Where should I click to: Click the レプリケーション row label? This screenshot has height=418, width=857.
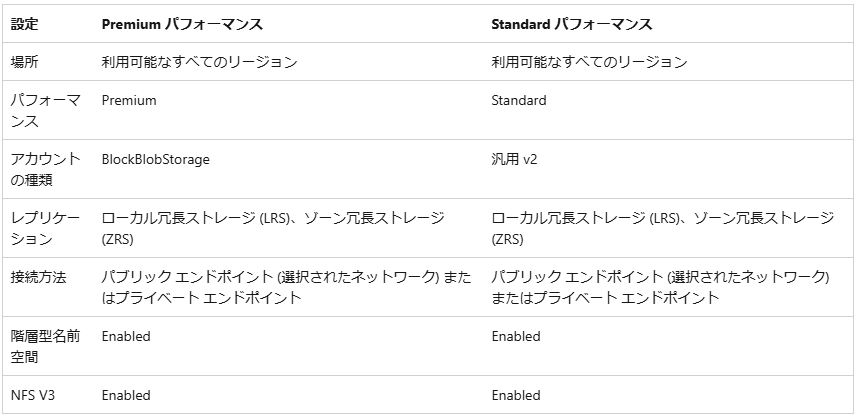[46, 229]
